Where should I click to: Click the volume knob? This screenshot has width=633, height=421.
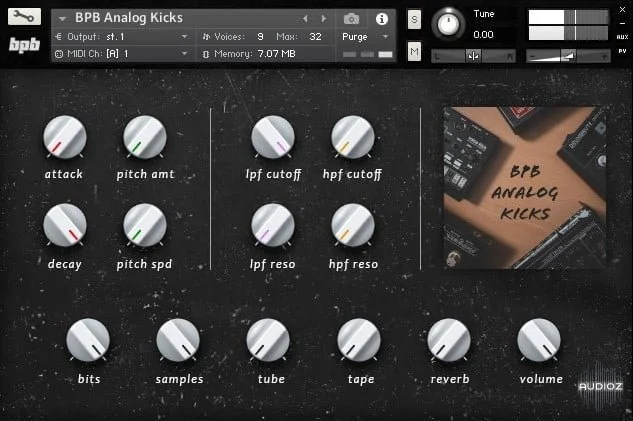pyautogui.click(x=539, y=340)
